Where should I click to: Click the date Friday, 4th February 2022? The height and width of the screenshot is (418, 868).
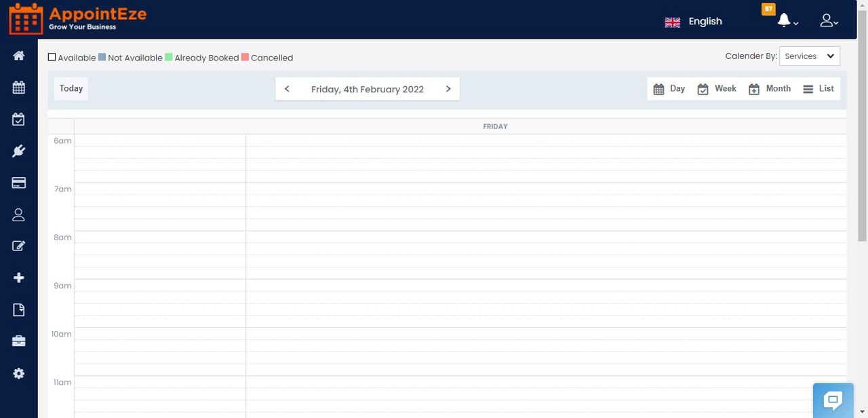tap(368, 89)
